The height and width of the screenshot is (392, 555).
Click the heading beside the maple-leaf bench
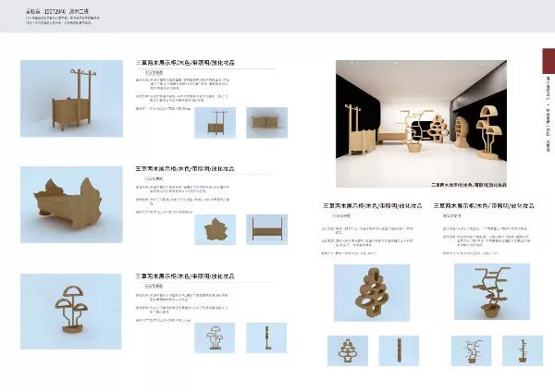pos(185,169)
